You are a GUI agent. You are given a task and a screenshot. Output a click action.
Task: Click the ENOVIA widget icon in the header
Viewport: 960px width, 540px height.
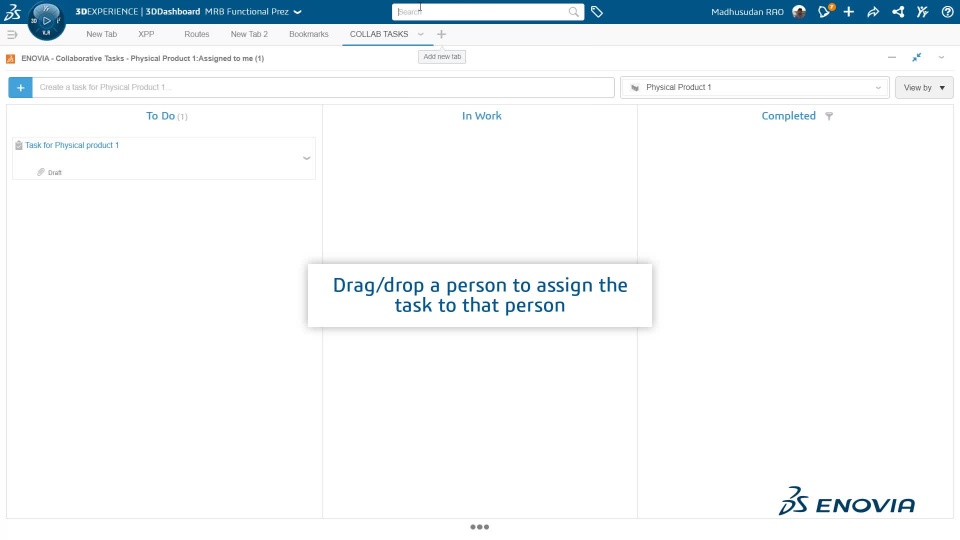click(x=10, y=59)
